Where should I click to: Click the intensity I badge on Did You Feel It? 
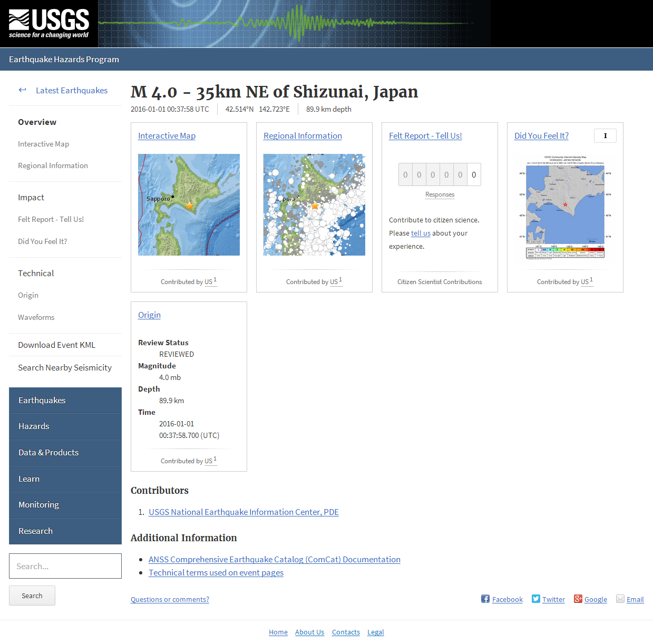tap(605, 136)
